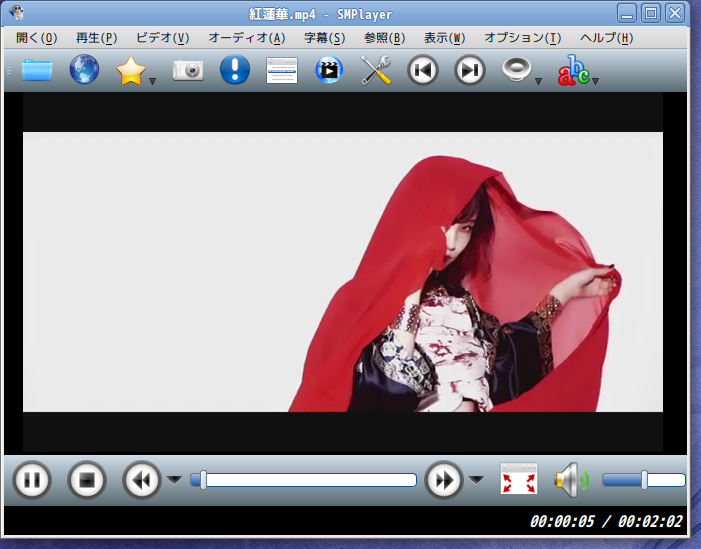
Task: Open URL using the globe icon
Action: click(84, 69)
